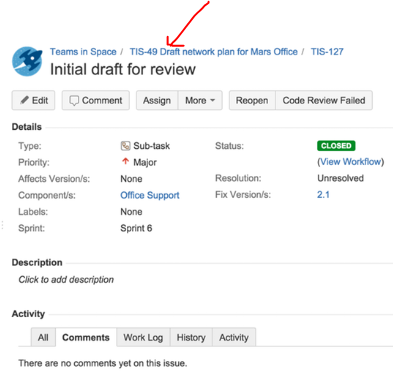Screen dimensions: 393x381
Task: Click the Initial draft for review title
Action: coord(123,70)
